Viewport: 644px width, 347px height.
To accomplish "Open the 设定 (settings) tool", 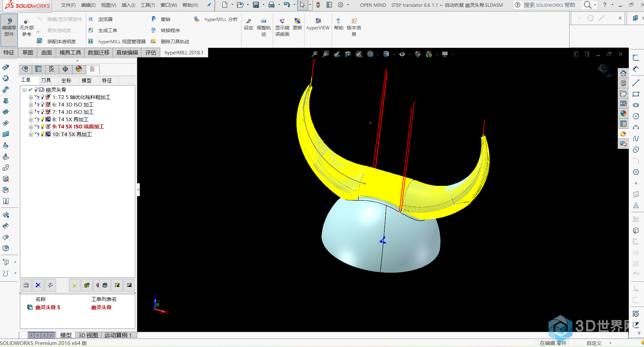I will click(x=248, y=24).
